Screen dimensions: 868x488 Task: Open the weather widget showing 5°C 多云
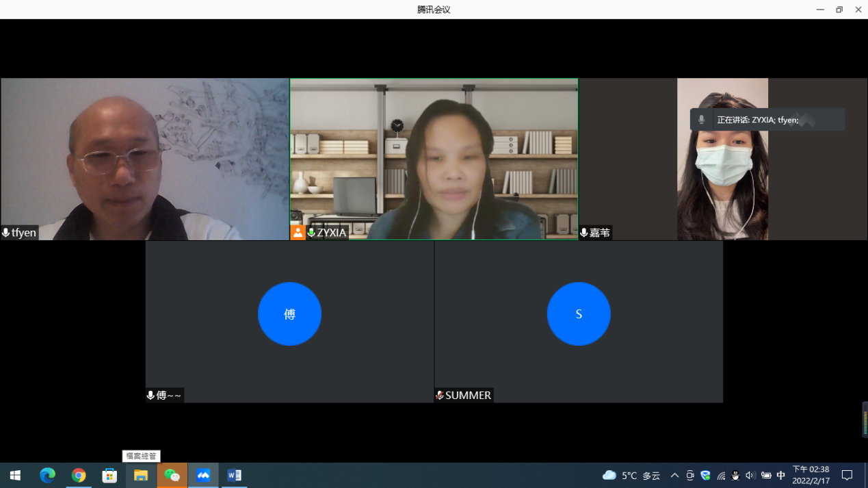point(631,476)
